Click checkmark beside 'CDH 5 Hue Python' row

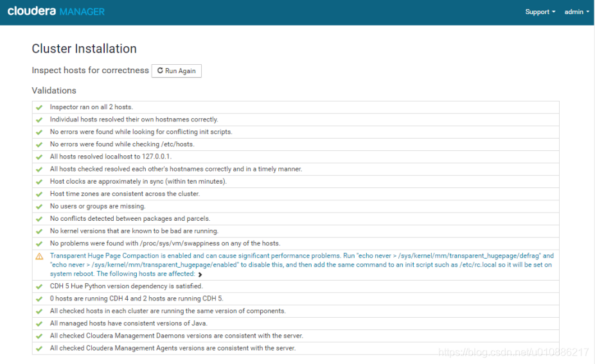pos(39,287)
